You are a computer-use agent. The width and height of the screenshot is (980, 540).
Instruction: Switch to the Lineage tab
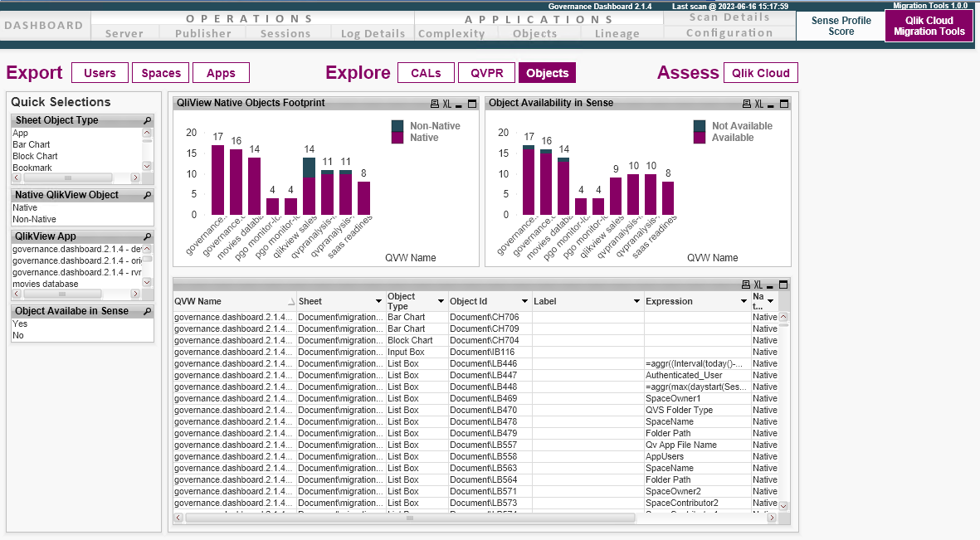[x=617, y=33]
